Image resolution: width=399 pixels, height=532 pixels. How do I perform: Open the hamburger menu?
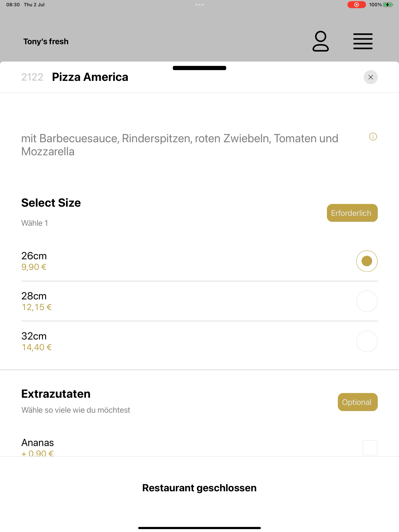tap(363, 41)
